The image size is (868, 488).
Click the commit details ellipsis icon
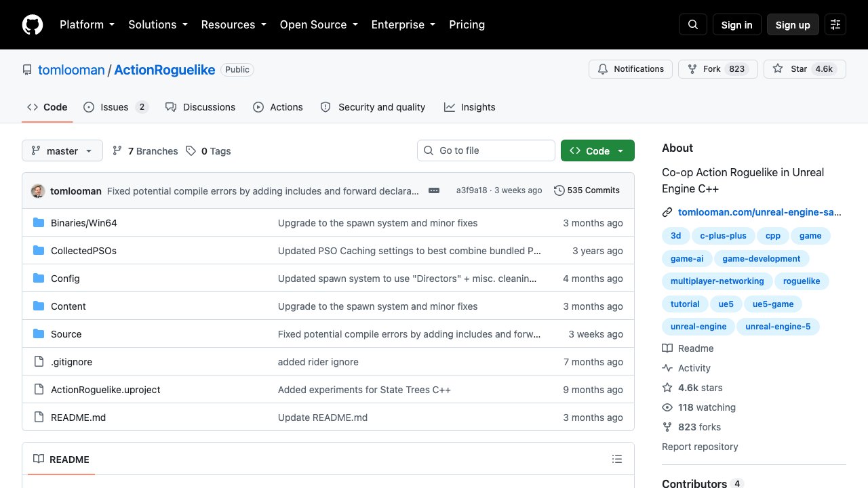coord(434,190)
